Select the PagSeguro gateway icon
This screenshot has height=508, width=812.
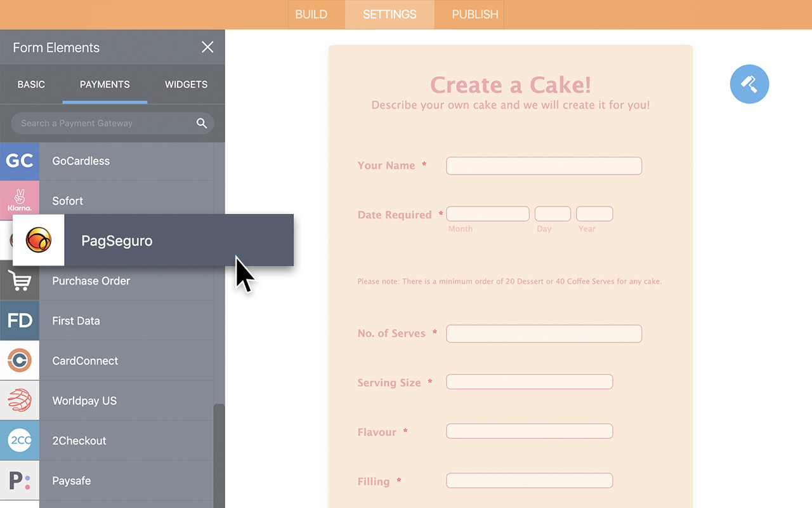coord(38,240)
